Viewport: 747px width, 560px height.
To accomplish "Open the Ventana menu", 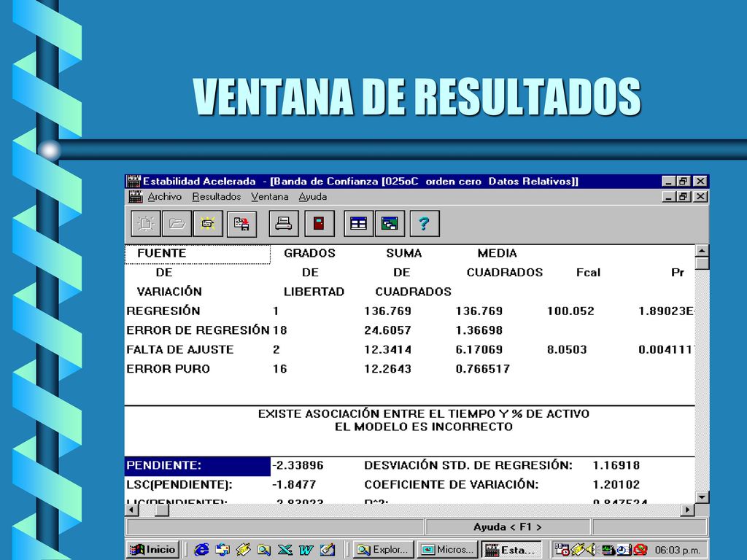I will tap(270, 197).
